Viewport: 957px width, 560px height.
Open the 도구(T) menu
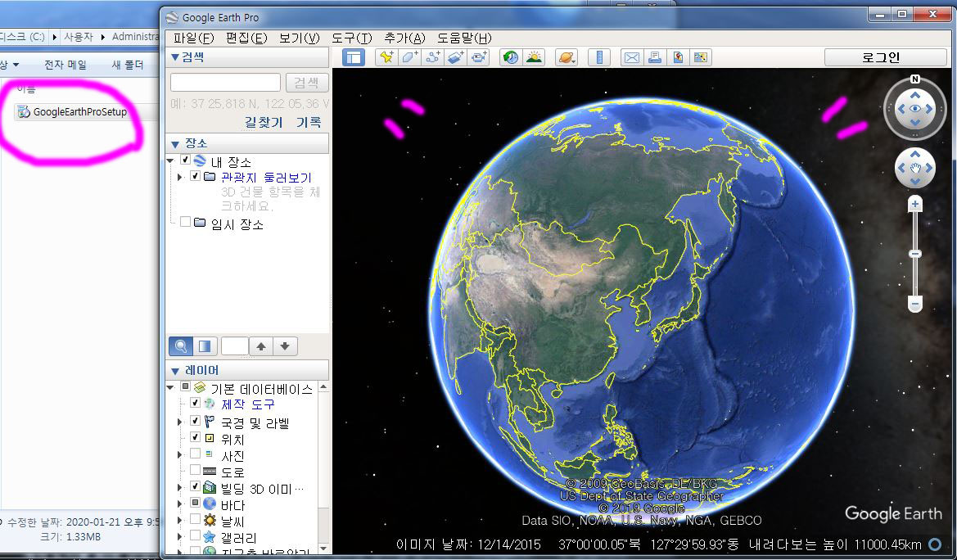click(351, 38)
